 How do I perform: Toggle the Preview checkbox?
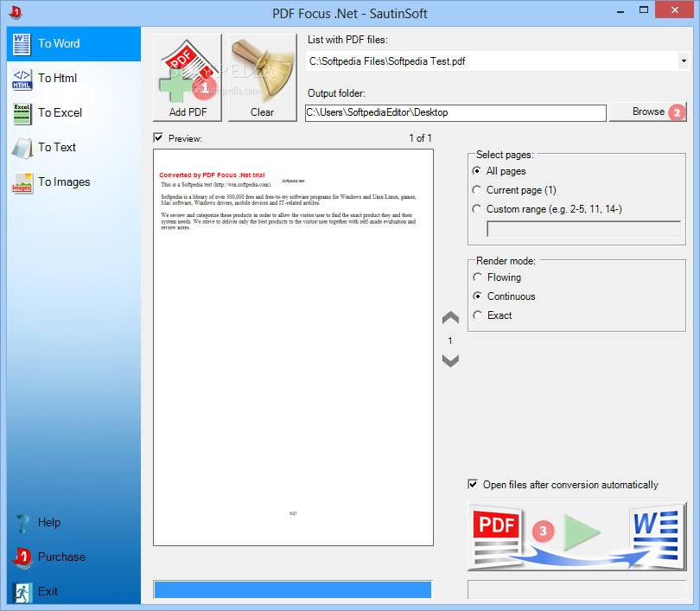point(158,138)
